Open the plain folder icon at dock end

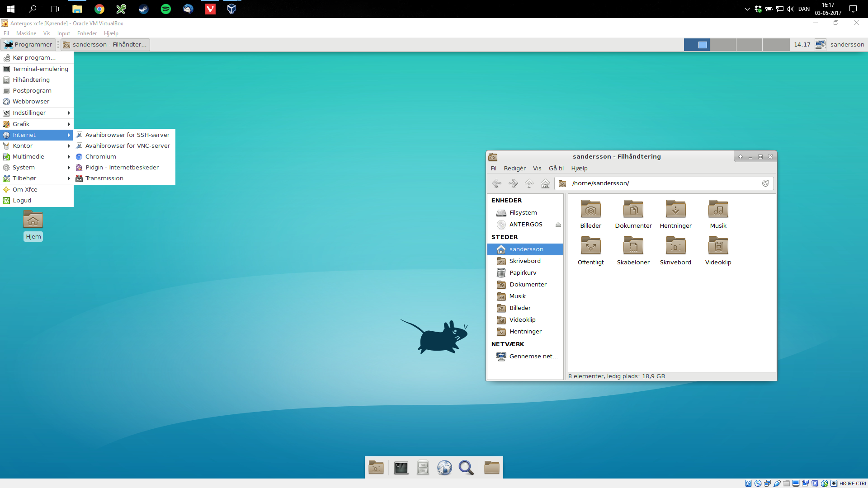[x=491, y=468]
